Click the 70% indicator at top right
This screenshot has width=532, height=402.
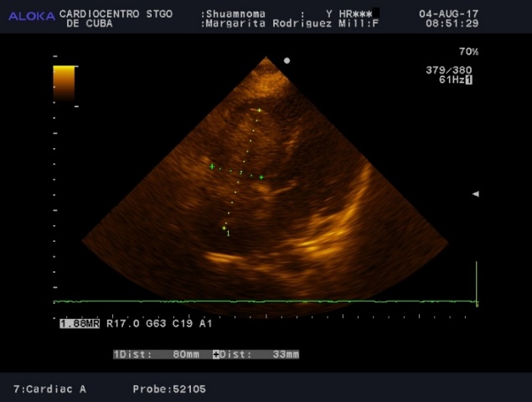pos(468,52)
